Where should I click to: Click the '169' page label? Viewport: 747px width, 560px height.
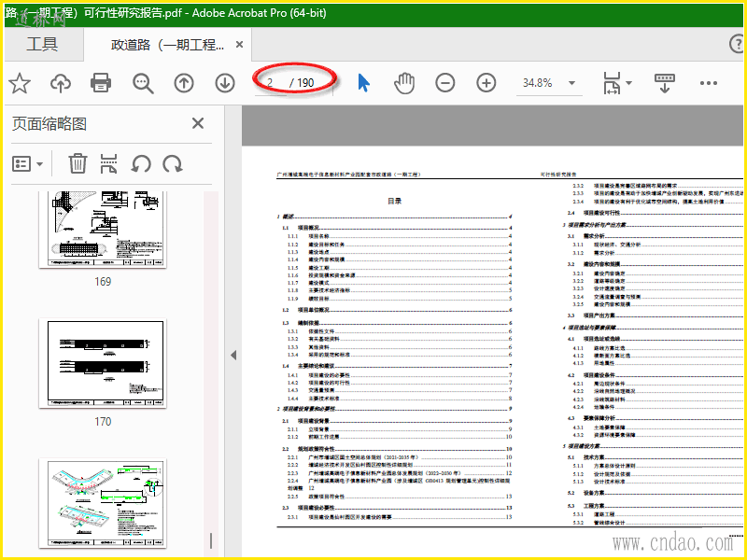(103, 282)
